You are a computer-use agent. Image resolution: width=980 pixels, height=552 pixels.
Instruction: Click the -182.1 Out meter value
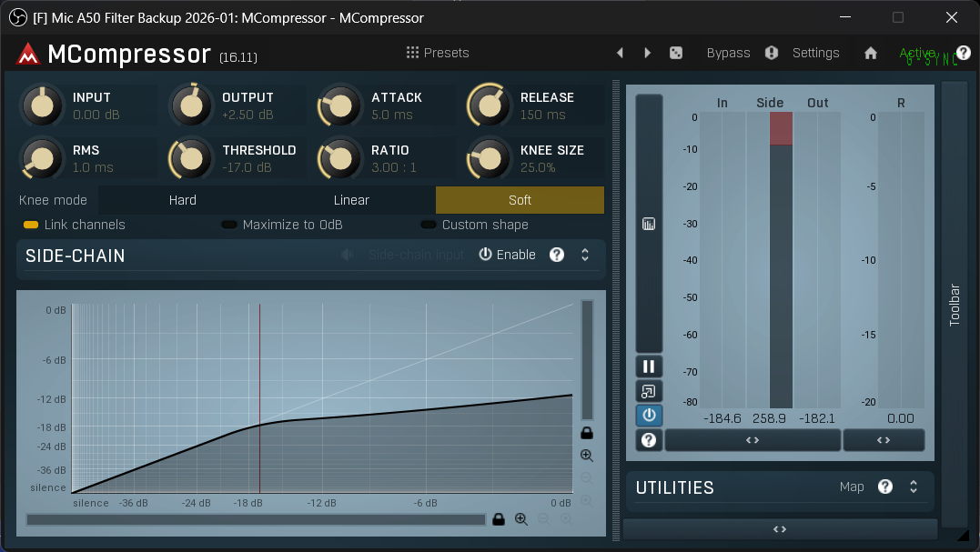pyautogui.click(x=817, y=418)
